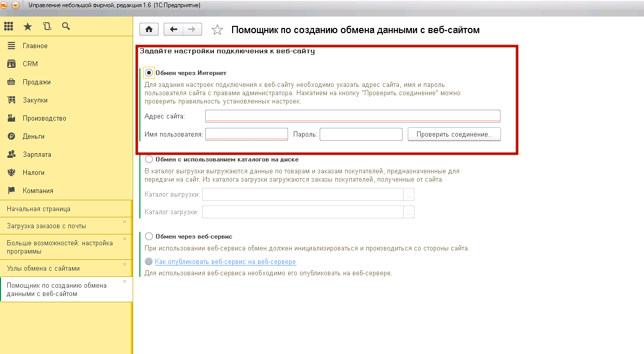This screenshot has height=354, width=644.
Task: Select 'Обмен с использованием каталогов на диске' option
Action: coord(149,159)
